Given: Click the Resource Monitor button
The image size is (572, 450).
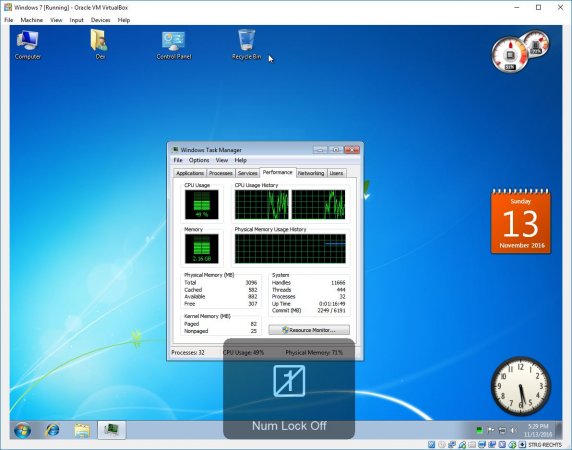Looking at the screenshot, I should pos(309,330).
